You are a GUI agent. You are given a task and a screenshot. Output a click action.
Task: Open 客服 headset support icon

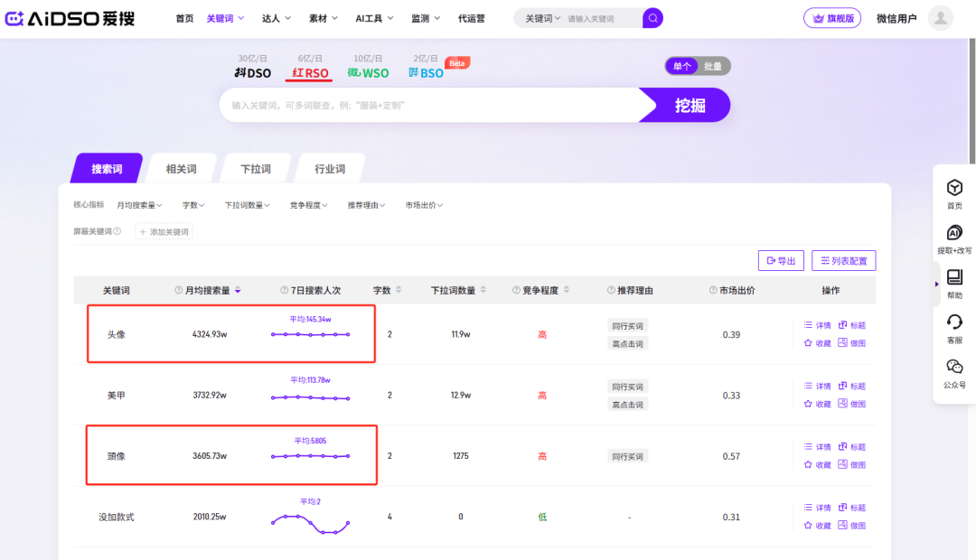click(954, 322)
